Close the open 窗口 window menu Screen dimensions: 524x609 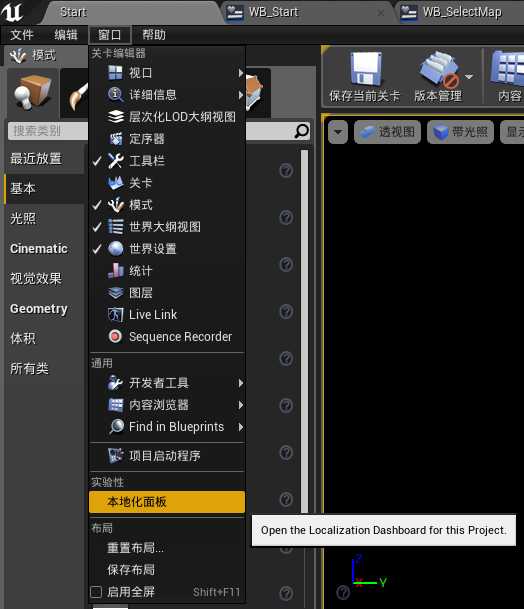point(110,35)
